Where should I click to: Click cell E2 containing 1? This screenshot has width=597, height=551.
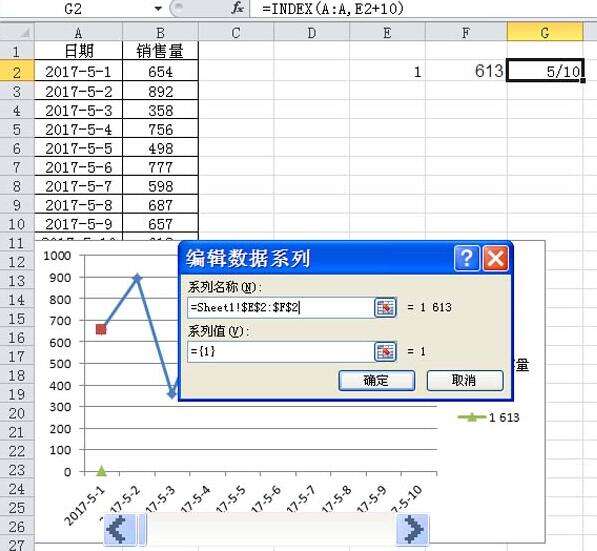pos(387,72)
